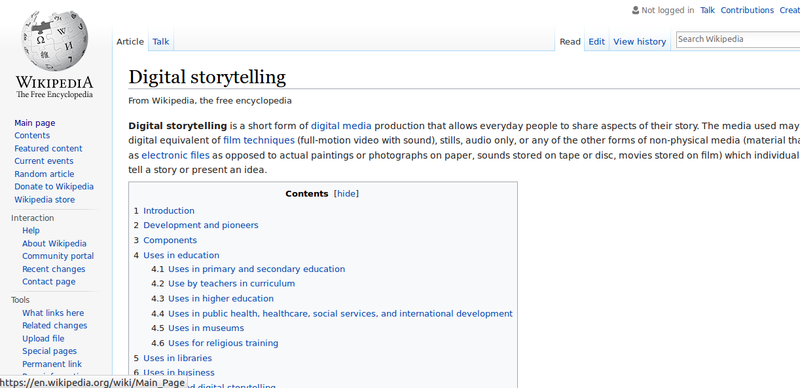Open What links here
The height and width of the screenshot is (388, 800).
(x=53, y=313)
